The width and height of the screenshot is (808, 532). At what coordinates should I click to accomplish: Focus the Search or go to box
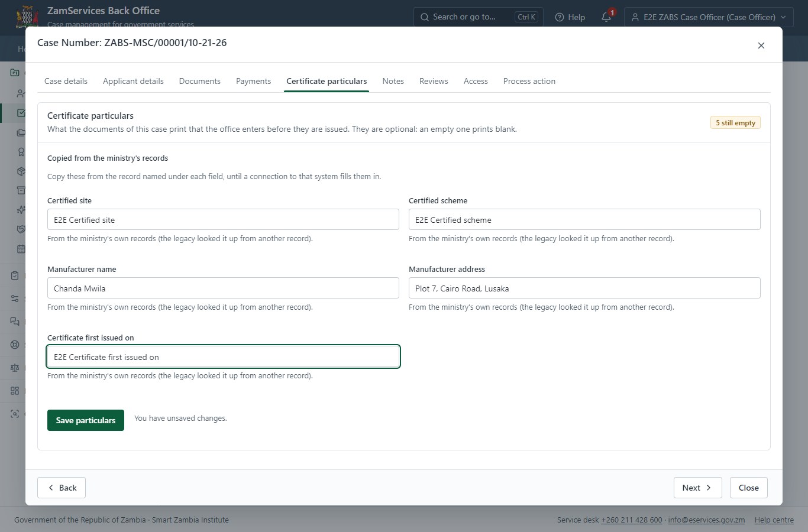479,17
